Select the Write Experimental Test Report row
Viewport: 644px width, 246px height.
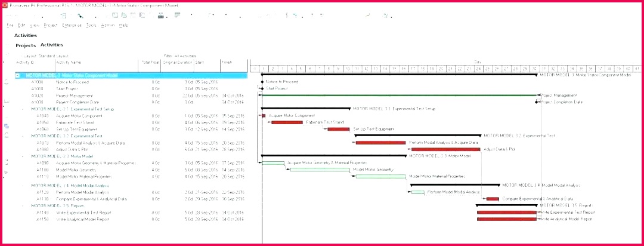[131, 213]
